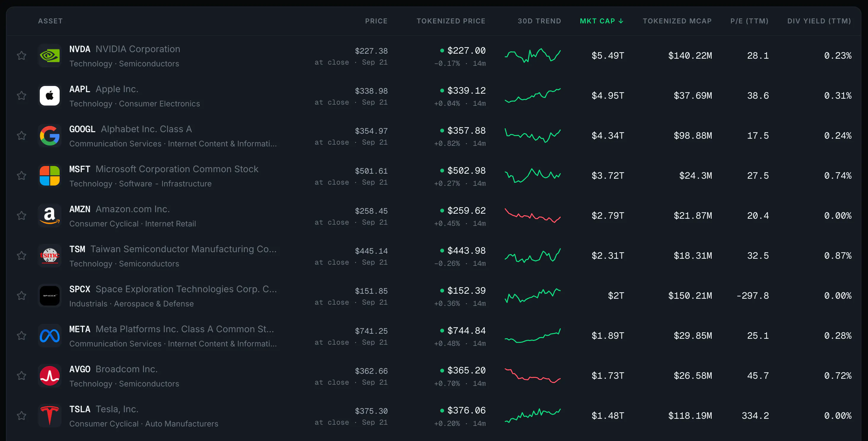Click the SpaceX logo icon
868x441 pixels.
[x=50, y=295]
